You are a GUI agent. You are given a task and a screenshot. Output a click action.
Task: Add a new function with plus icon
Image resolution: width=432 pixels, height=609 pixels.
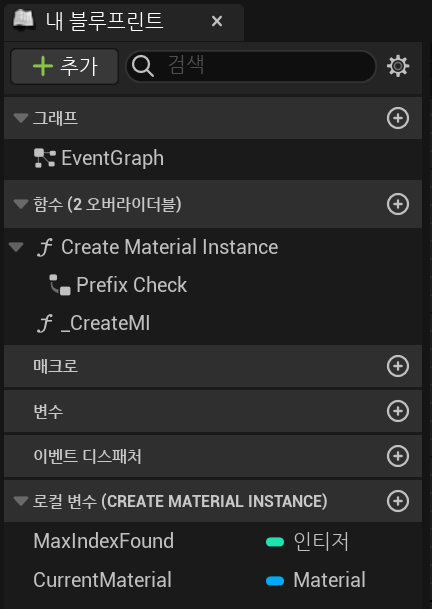tap(398, 204)
